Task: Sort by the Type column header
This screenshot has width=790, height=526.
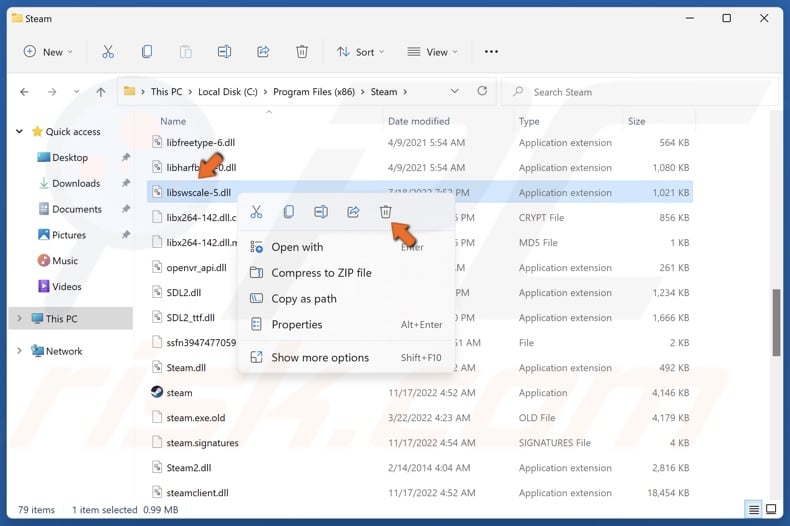Action: (529, 121)
